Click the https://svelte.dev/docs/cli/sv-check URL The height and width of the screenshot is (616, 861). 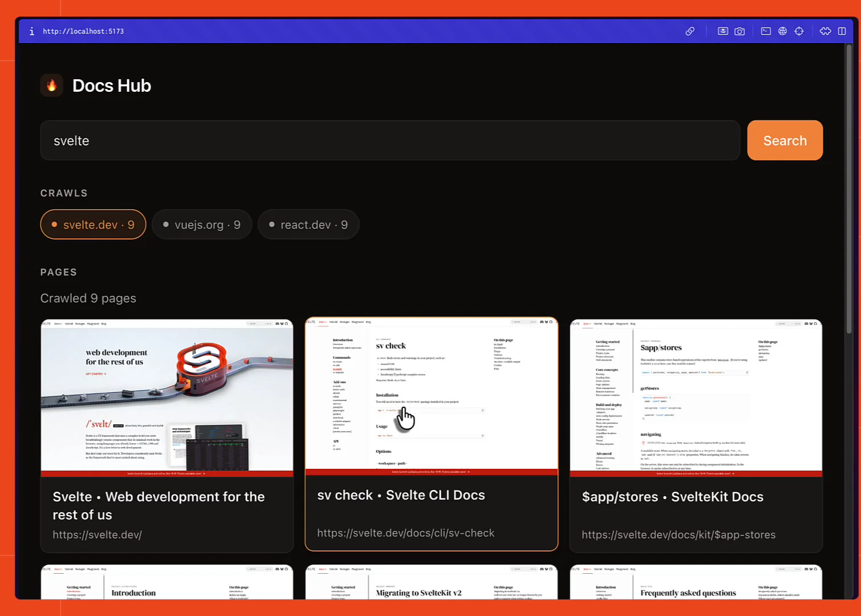click(406, 533)
